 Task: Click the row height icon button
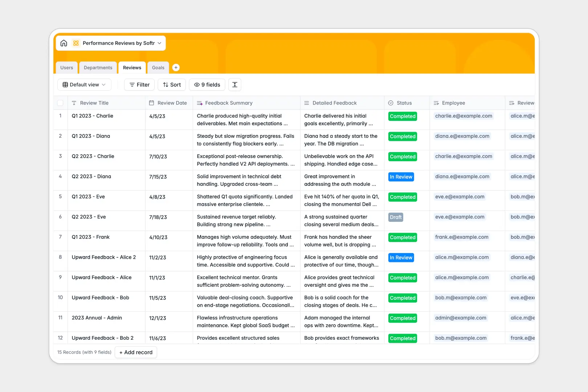tap(235, 85)
